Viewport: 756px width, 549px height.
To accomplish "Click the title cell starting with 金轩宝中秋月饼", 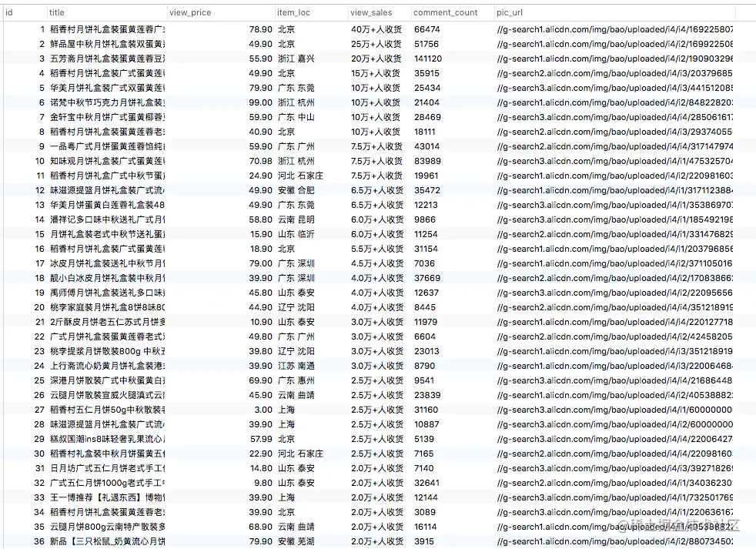I will (x=107, y=117).
